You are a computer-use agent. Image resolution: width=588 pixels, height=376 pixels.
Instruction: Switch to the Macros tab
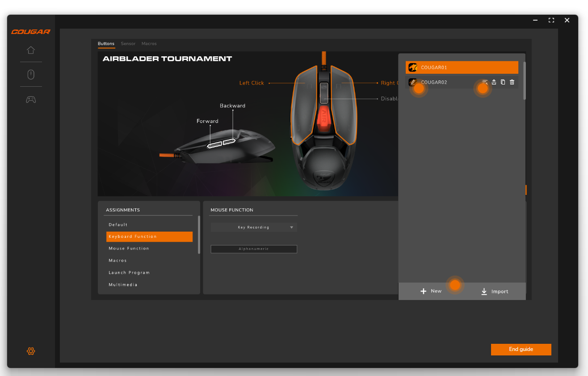[x=149, y=44]
